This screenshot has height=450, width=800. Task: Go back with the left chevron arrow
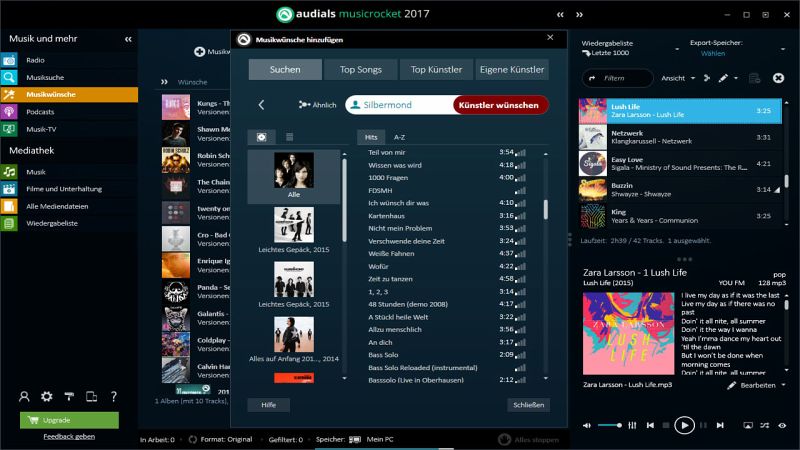[262, 105]
